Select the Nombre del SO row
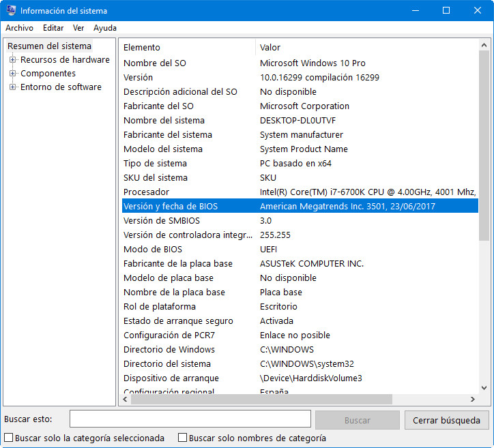Screen dimensions: 494x448 point(300,63)
